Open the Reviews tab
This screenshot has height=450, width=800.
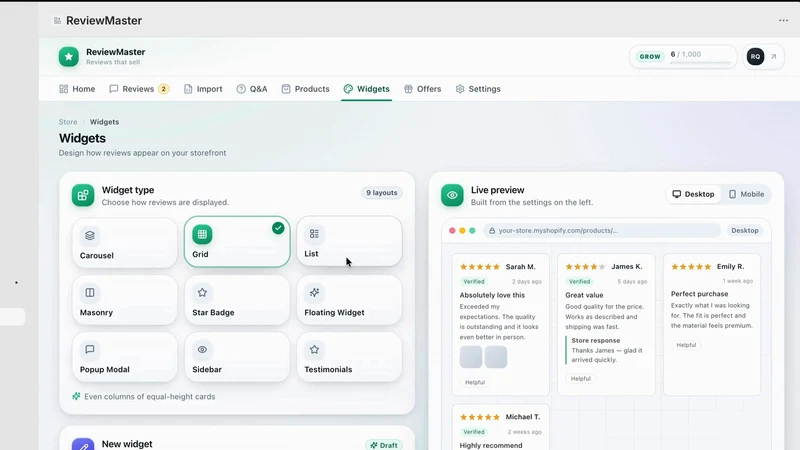[139, 89]
